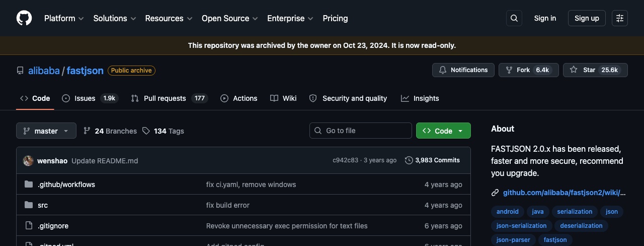644x246 pixels.
Task: Click the search magnifier icon in header
Action: [514, 18]
